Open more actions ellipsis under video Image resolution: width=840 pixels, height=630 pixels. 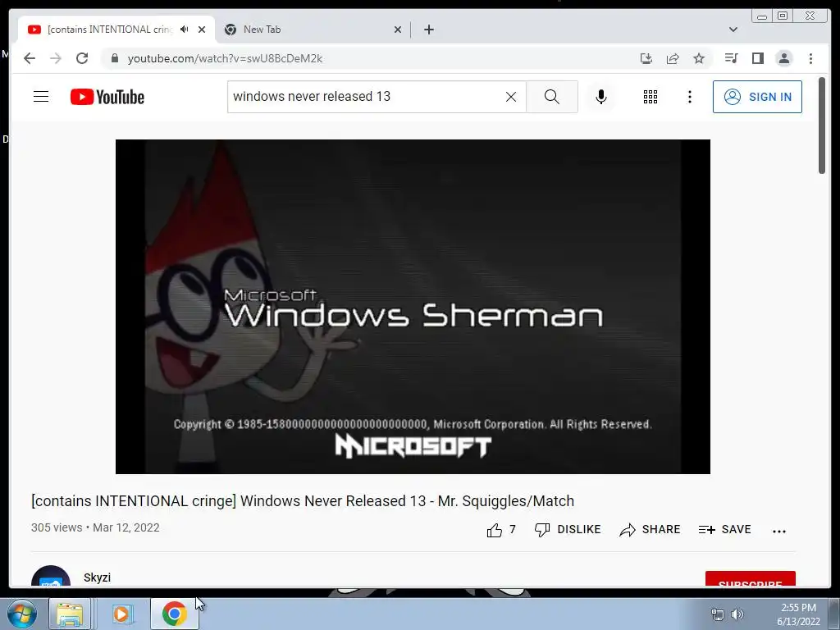779,531
